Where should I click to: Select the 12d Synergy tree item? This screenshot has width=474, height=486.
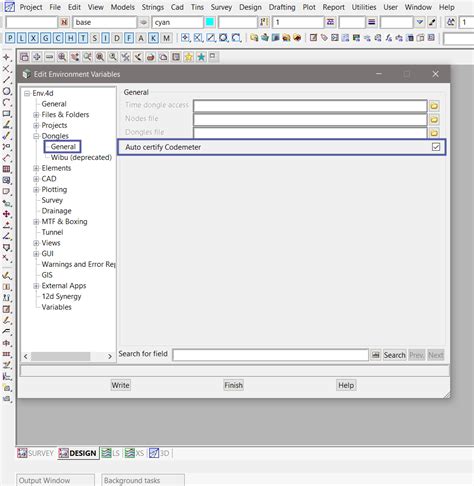pos(61,296)
